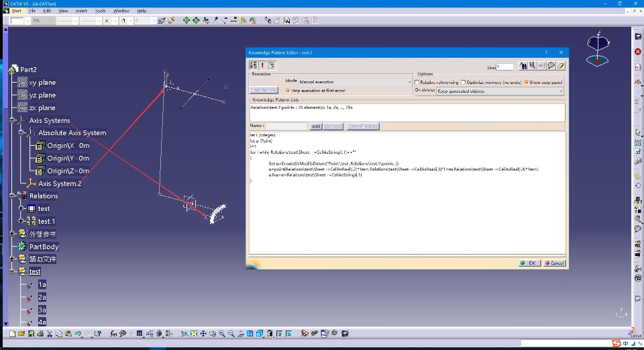Open the Help menu
644x350 pixels.
[x=142, y=11]
